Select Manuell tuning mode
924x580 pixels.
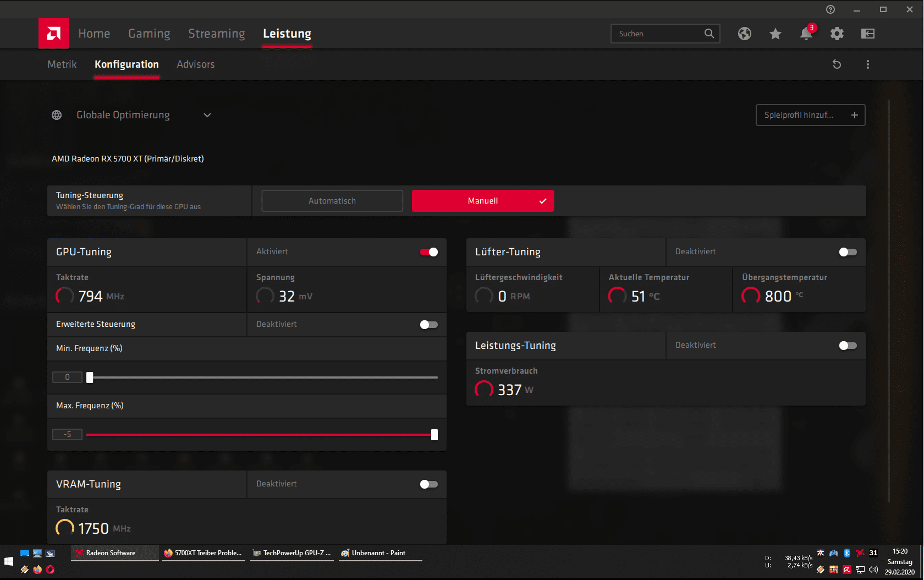(x=483, y=201)
